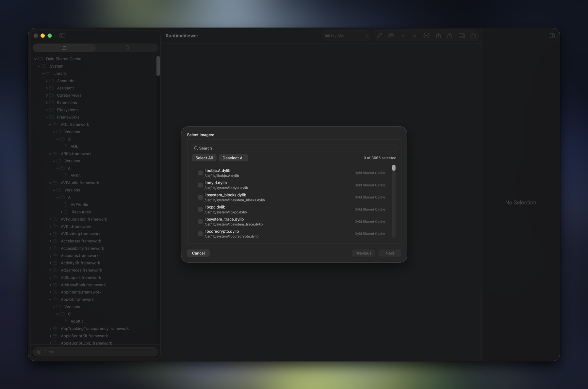Click the server stack toolbar icon

(x=461, y=36)
